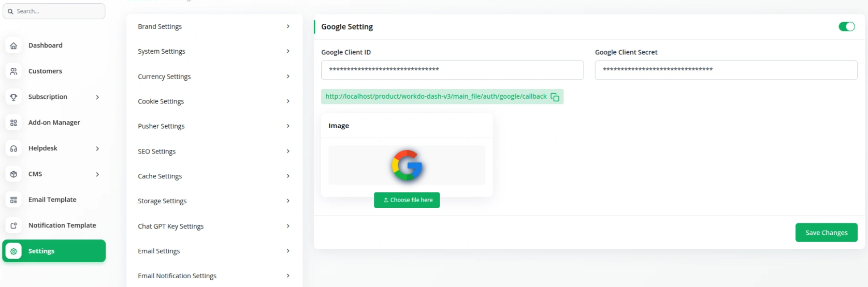Screen dimensions: 868x287
Task: Click the Google Client ID field
Action: click(x=452, y=70)
